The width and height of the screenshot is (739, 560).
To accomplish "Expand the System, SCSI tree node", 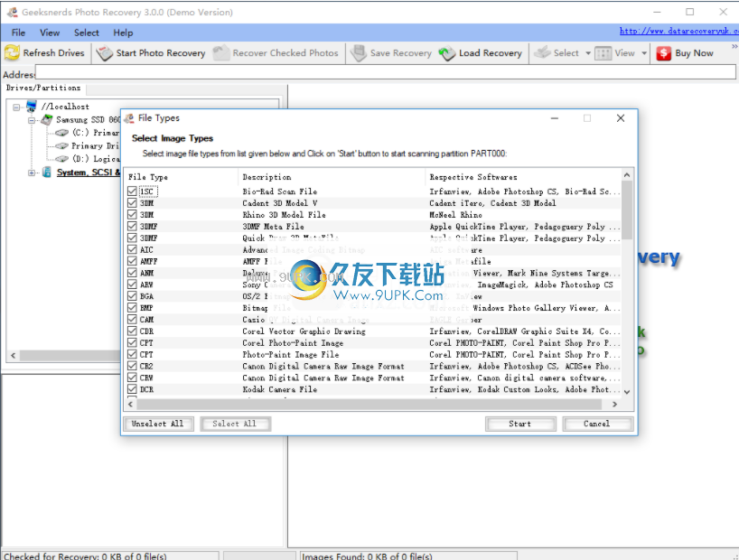I will pyautogui.click(x=32, y=173).
